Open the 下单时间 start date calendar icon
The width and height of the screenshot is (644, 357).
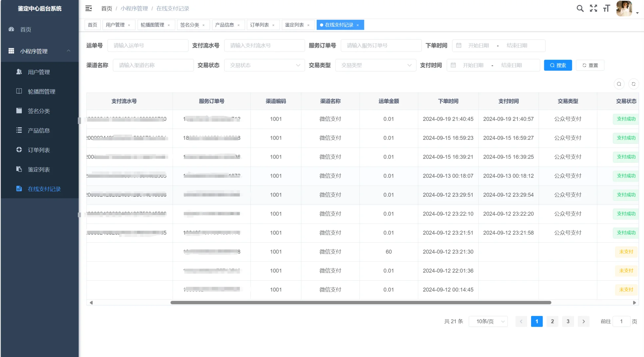coord(459,45)
